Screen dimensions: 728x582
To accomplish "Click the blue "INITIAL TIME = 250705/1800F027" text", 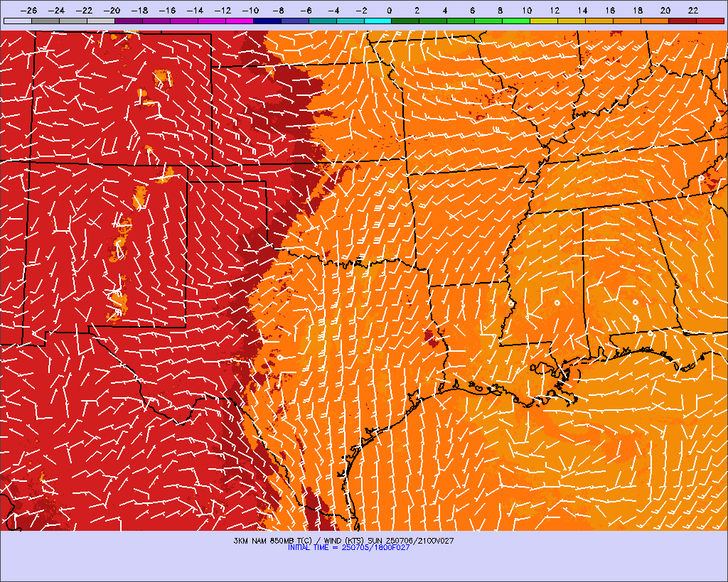I will pyautogui.click(x=348, y=548).
